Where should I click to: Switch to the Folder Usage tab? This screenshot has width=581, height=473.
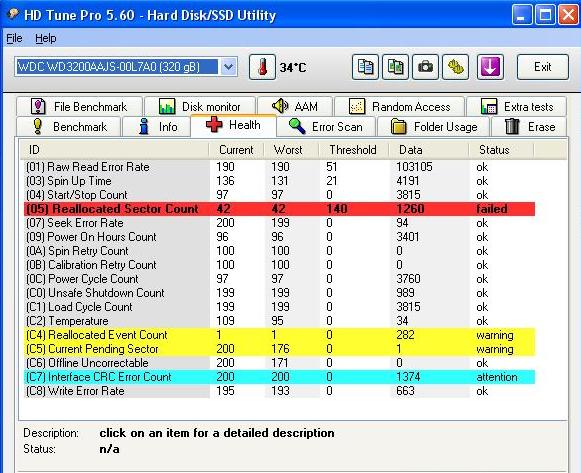point(434,127)
